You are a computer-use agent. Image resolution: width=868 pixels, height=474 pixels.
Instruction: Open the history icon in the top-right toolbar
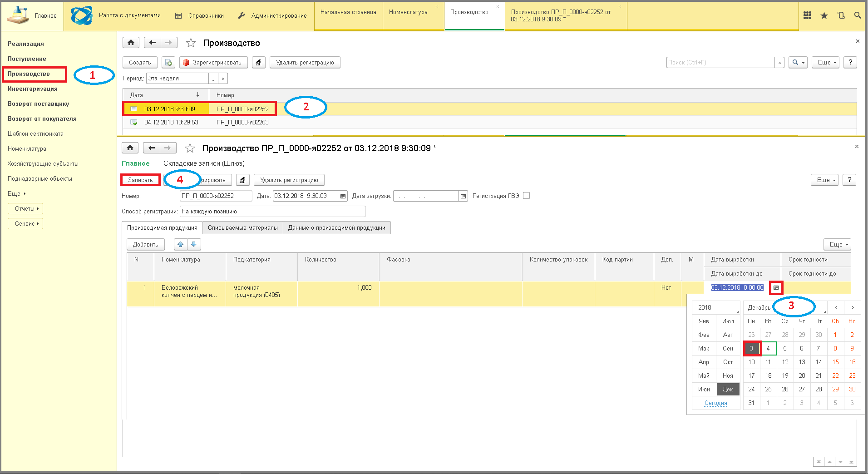(x=841, y=16)
